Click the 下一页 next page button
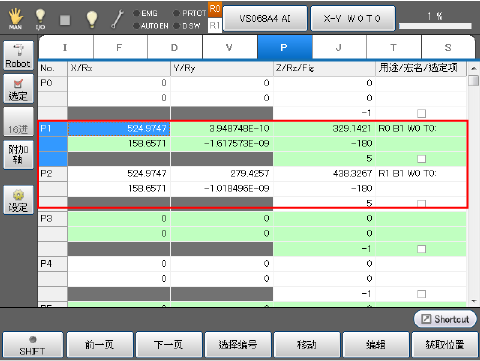The width and height of the screenshot is (480, 361). pos(168,344)
